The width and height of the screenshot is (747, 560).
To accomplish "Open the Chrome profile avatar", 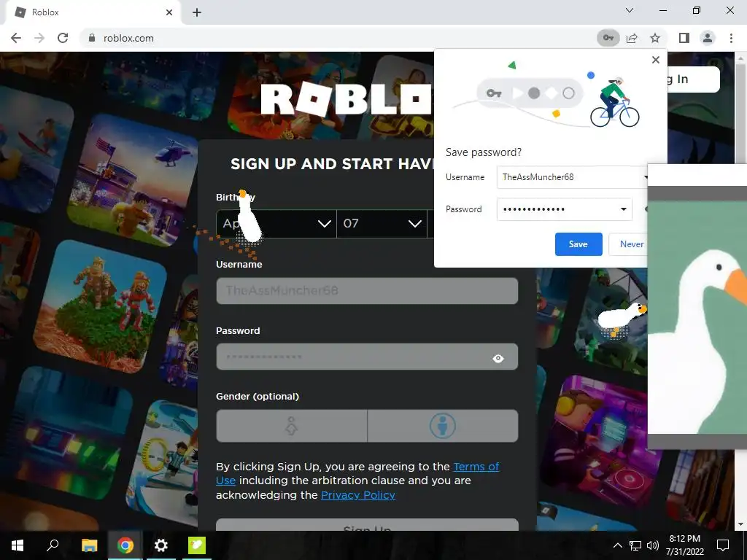I will pos(708,38).
